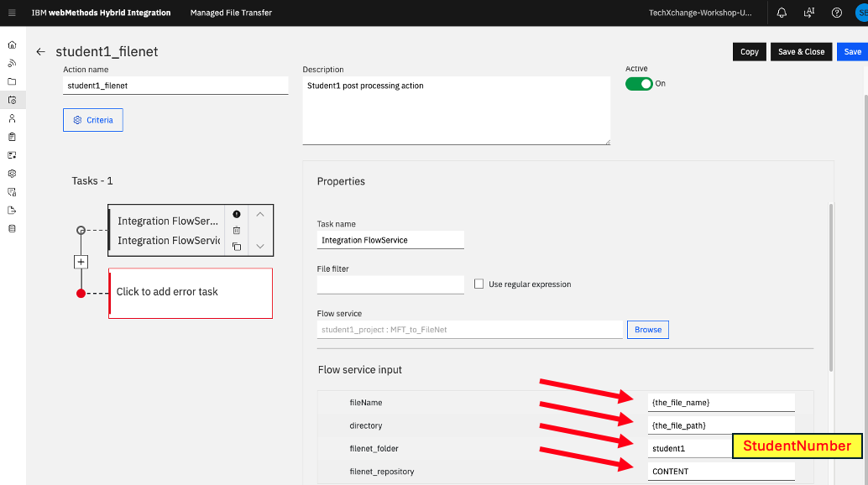Add a new task with plus icon
The height and width of the screenshot is (485, 868).
pyautogui.click(x=81, y=262)
